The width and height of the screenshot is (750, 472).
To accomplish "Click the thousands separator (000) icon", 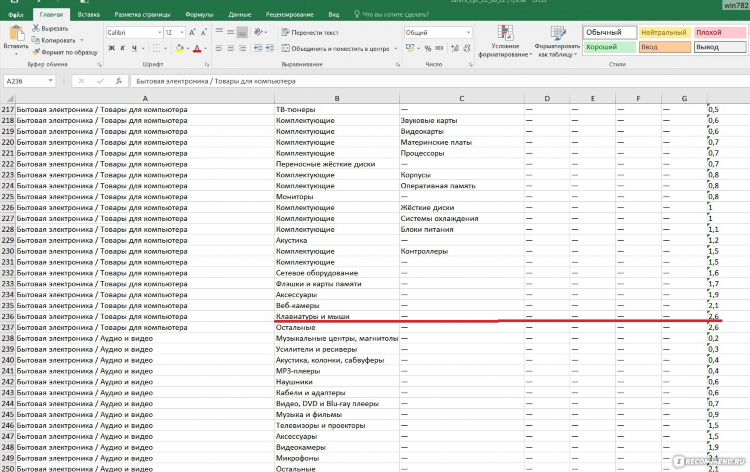I will (439, 48).
